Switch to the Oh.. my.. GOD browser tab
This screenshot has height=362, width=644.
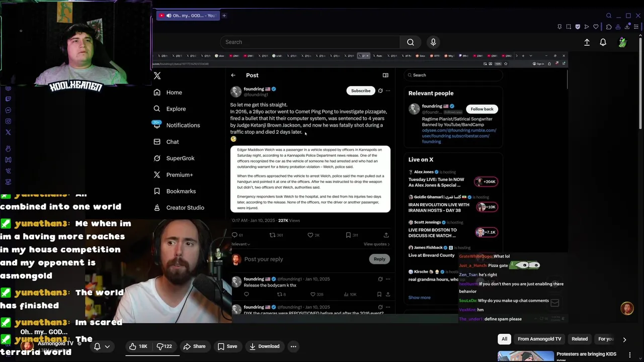187,16
